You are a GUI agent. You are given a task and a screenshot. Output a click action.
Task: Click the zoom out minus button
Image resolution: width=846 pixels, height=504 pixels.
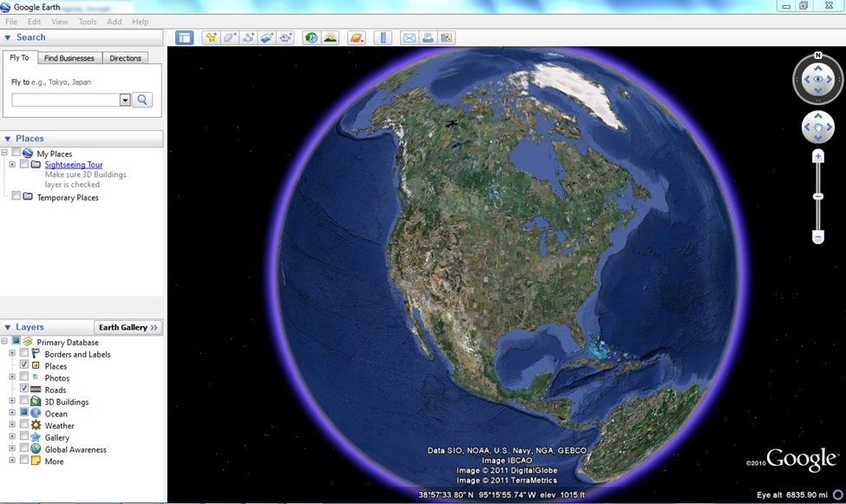[818, 238]
